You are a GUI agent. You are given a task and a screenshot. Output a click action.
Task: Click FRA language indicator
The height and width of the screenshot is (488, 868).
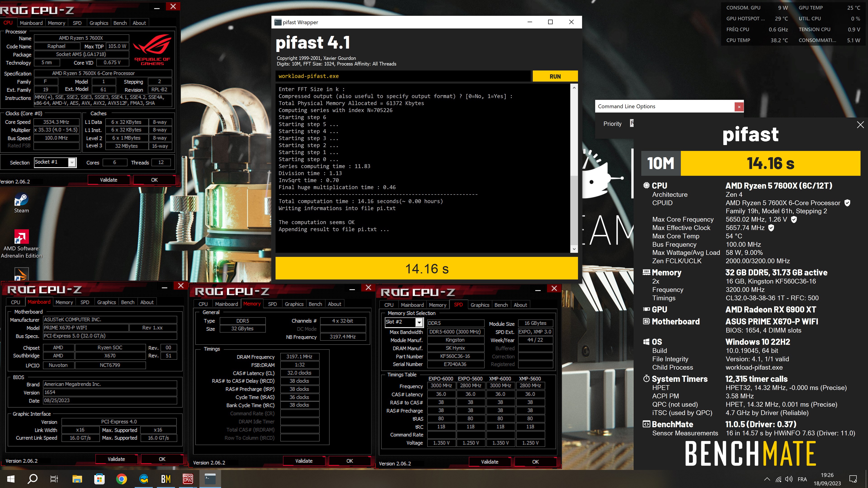pos(802,479)
